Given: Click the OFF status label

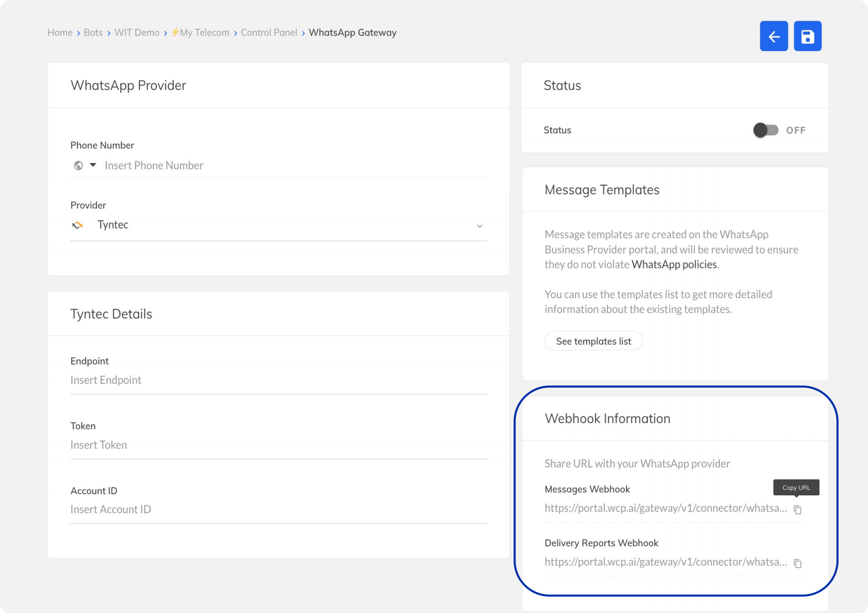Looking at the screenshot, I should point(796,131).
